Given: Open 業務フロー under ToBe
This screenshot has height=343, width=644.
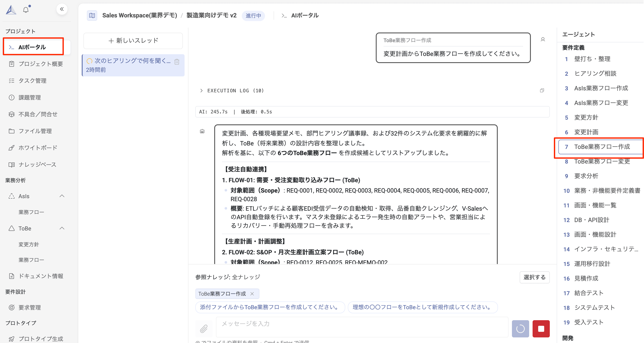Looking at the screenshot, I should coord(31,260).
